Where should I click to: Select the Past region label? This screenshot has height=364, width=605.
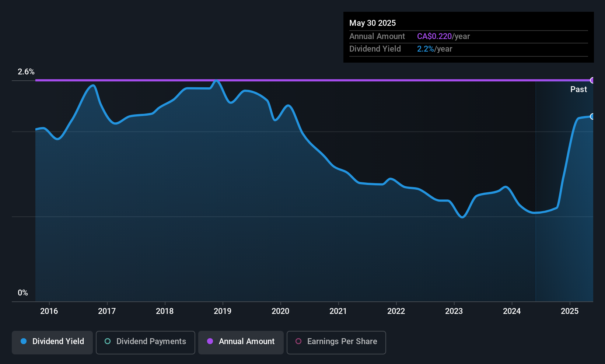coord(578,89)
